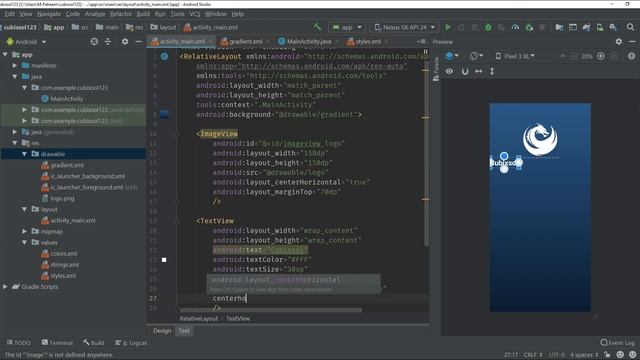640x360 pixels.
Task: Open SDK Manager icon in main toolbar
Action: [x=613, y=27]
